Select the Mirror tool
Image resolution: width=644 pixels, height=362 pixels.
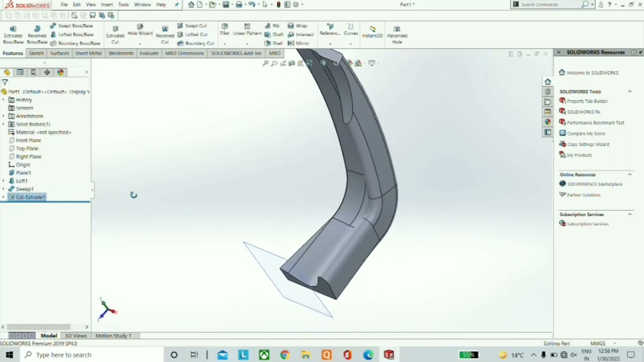click(298, 43)
